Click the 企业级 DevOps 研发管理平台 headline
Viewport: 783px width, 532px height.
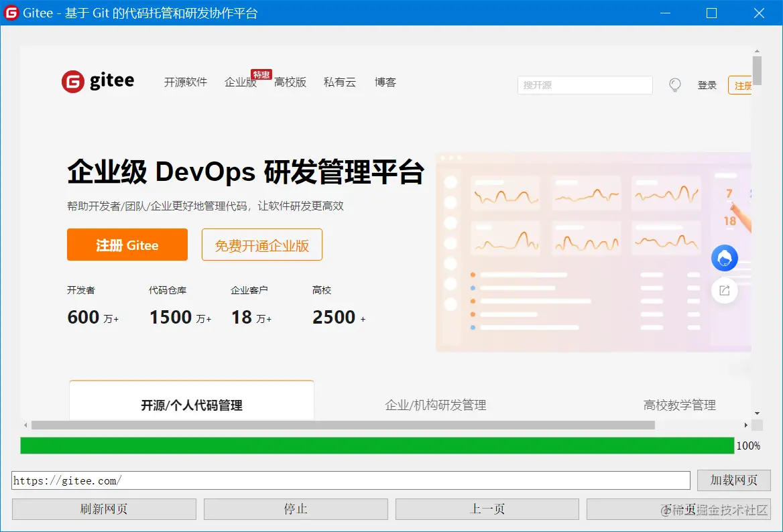(x=245, y=172)
